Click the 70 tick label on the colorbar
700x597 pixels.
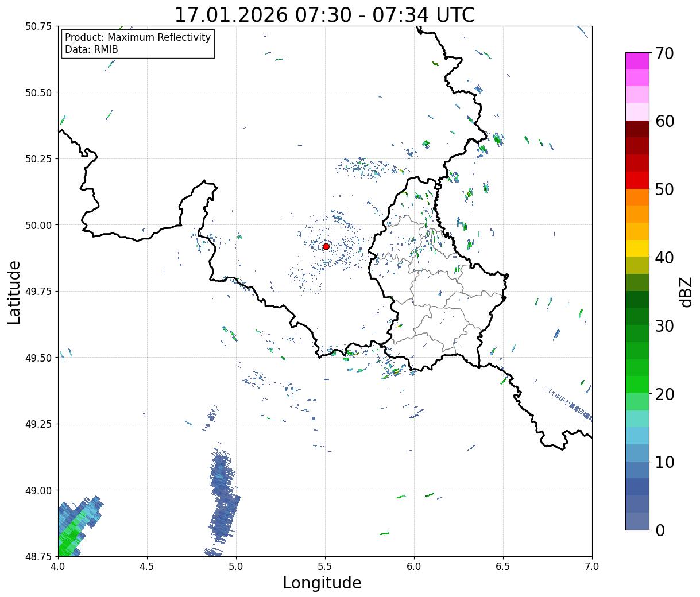(664, 53)
